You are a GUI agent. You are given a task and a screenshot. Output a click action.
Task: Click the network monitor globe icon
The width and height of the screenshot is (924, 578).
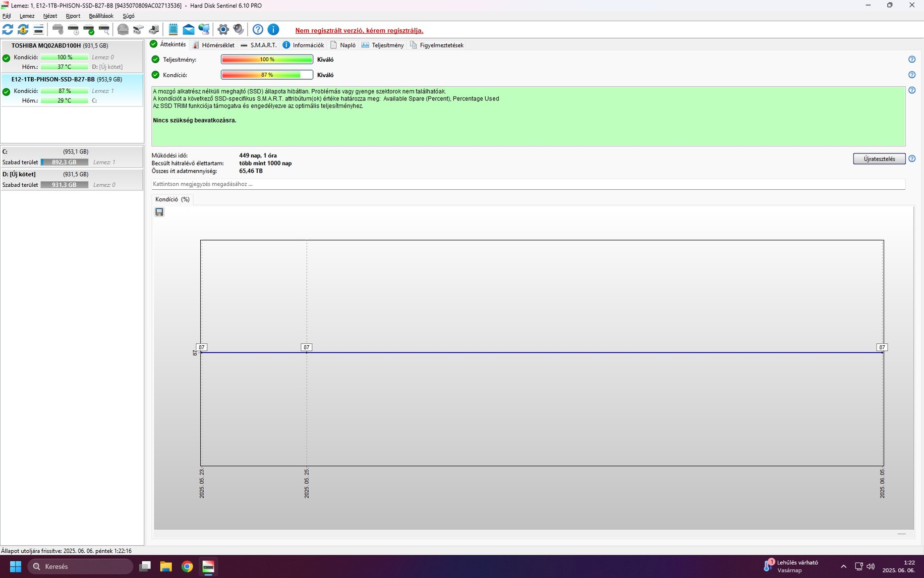click(204, 29)
